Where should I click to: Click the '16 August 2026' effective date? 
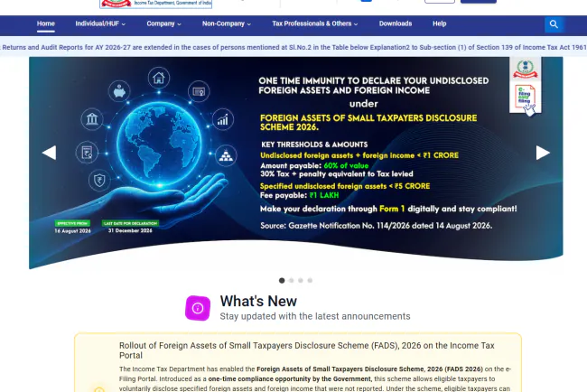72,231
